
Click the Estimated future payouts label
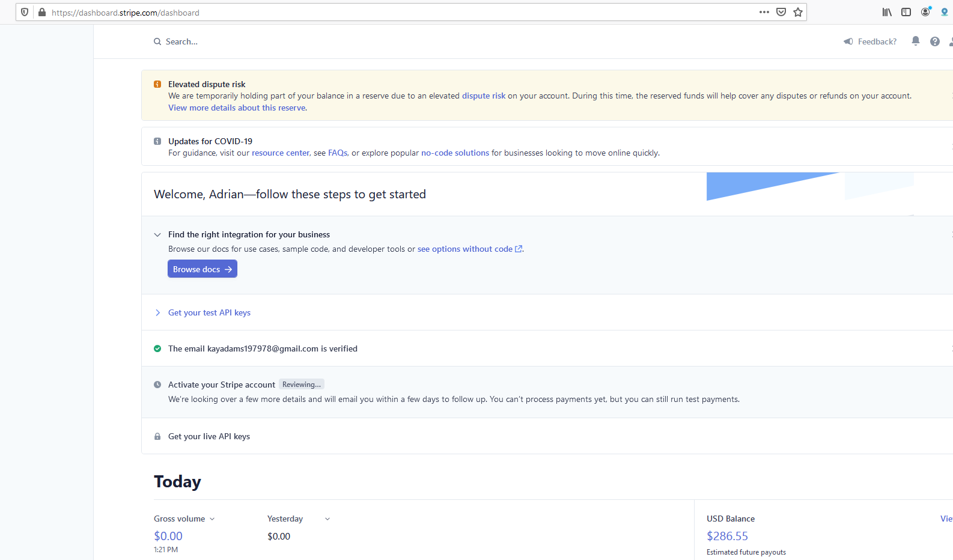point(746,552)
